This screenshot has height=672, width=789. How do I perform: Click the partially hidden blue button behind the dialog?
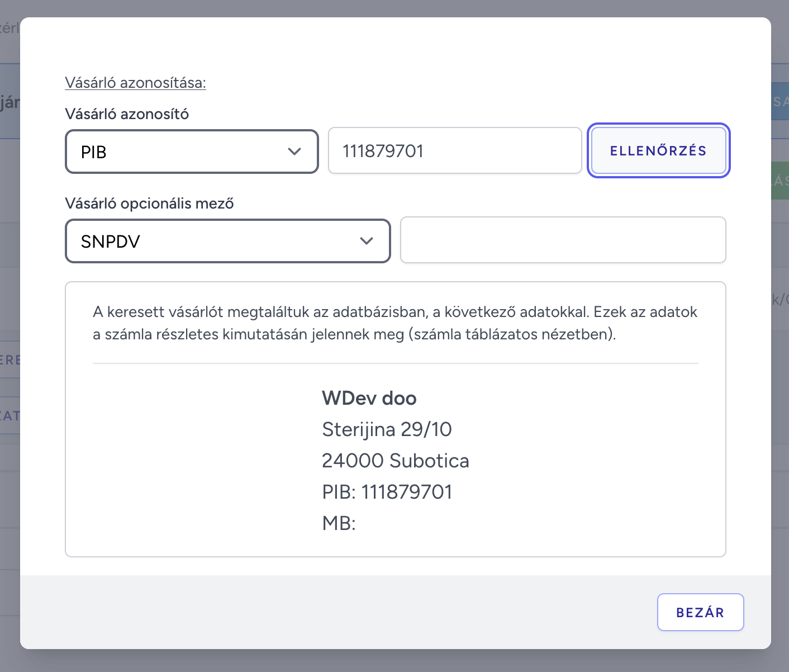[x=780, y=102]
